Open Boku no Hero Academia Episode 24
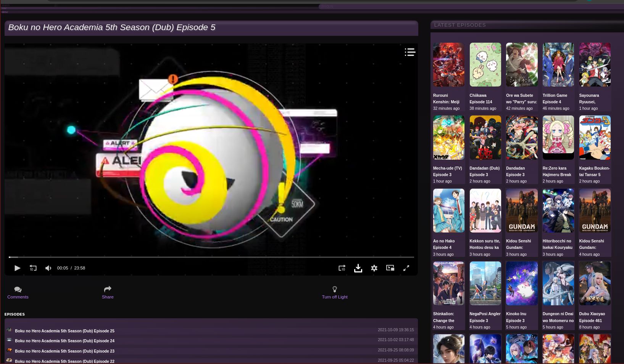624x364 pixels. coord(64,341)
